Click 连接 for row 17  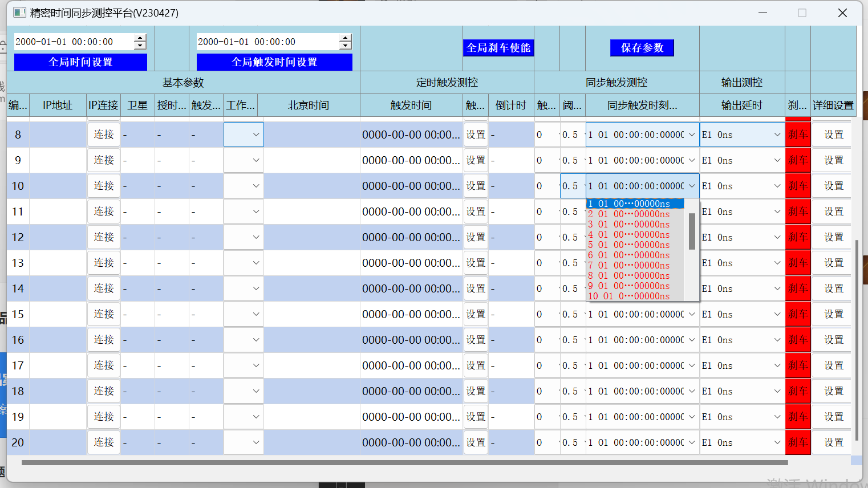tap(104, 365)
